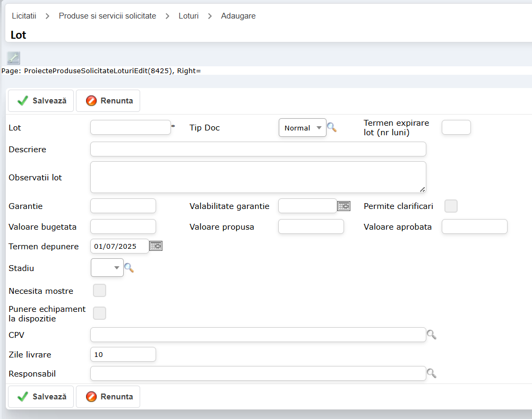Open the Tip Doc dropdown showing Normal
The image size is (532, 419).
[302, 128]
